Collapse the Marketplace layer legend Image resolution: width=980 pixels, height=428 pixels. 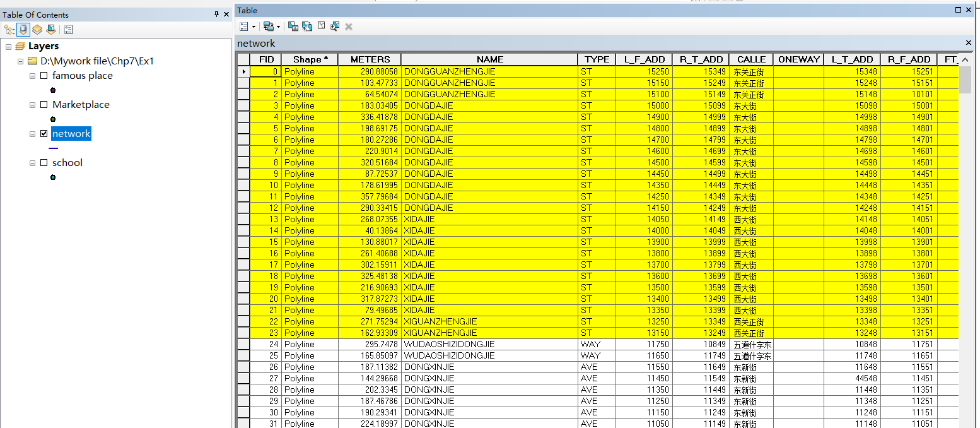tap(32, 105)
